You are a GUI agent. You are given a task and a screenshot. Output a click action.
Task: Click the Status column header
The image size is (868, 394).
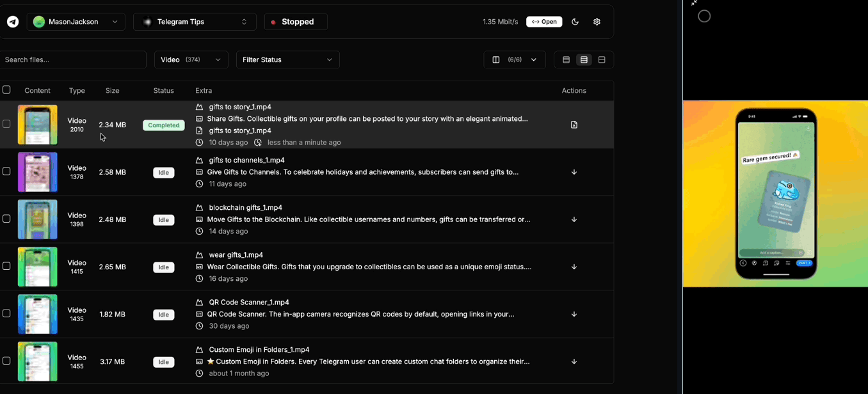[x=164, y=91]
